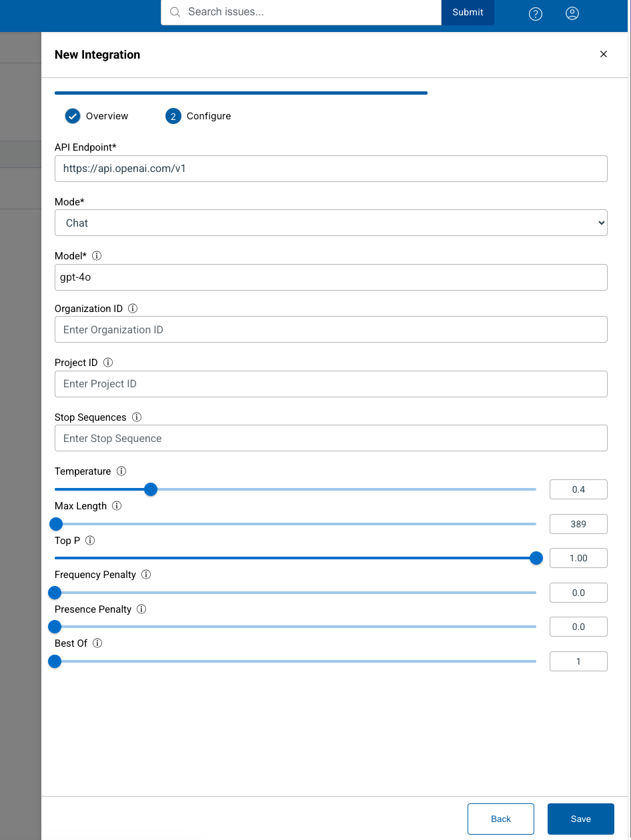This screenshot has height=840, width=631.
Task: Close the New Integration panel
Action: tap(604, 55)
